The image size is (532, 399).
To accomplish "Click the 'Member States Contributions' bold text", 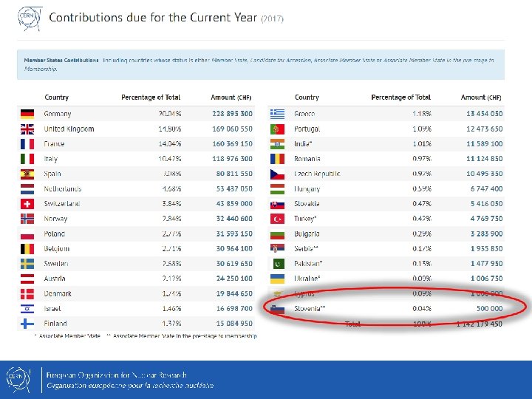I will click(61, 61).
